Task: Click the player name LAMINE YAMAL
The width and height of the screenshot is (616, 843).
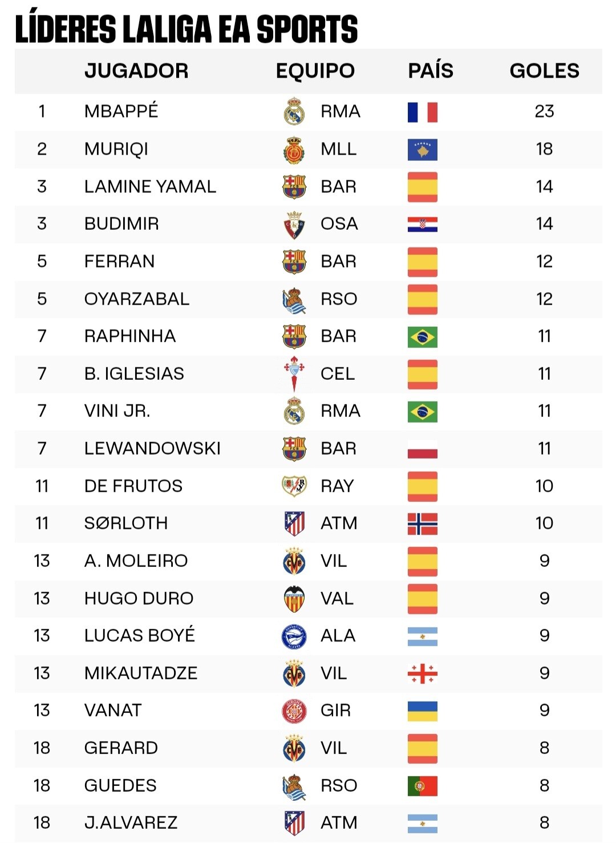Action: pos(150,187)
